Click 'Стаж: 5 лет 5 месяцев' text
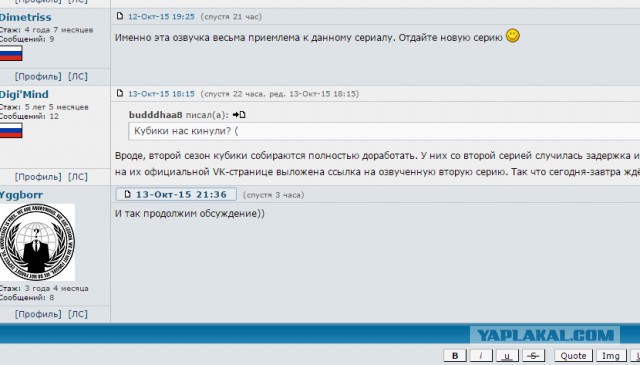 pos(44,107)
